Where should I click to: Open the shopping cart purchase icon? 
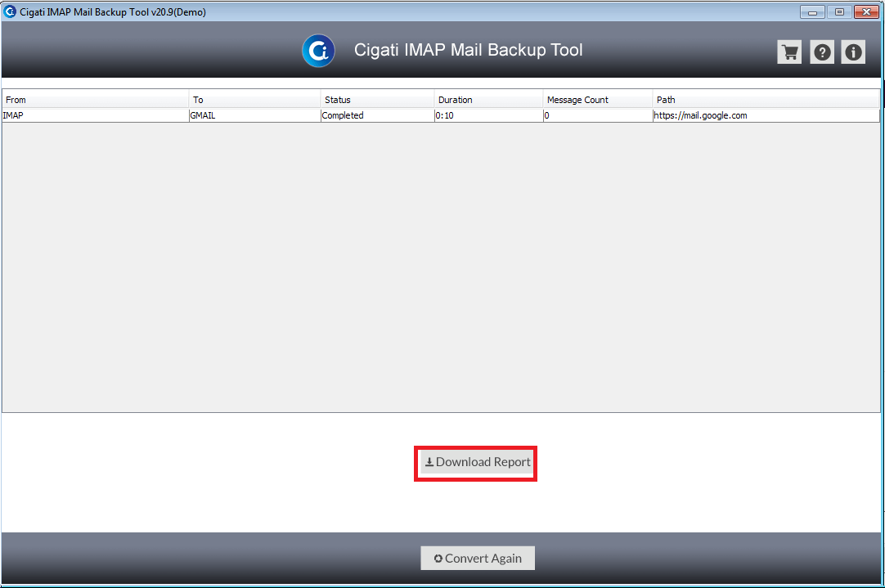coord(789,52)
